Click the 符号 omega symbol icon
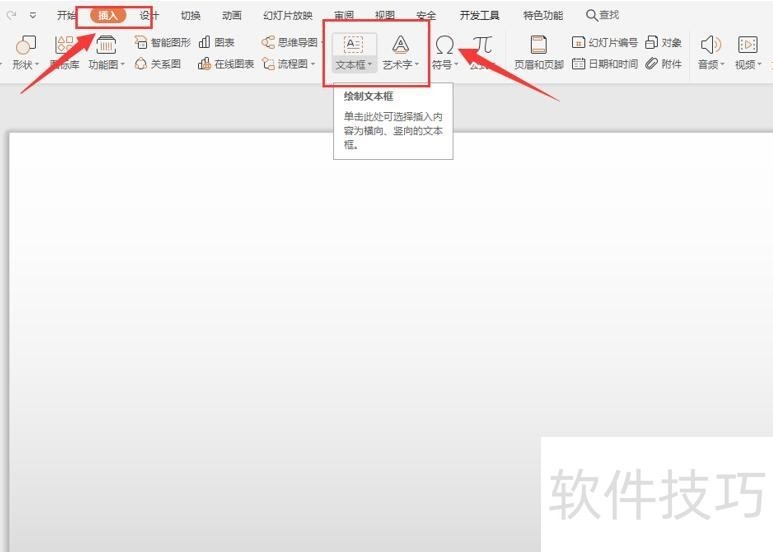This screenshot has width=773, height=552. [445, 45]
